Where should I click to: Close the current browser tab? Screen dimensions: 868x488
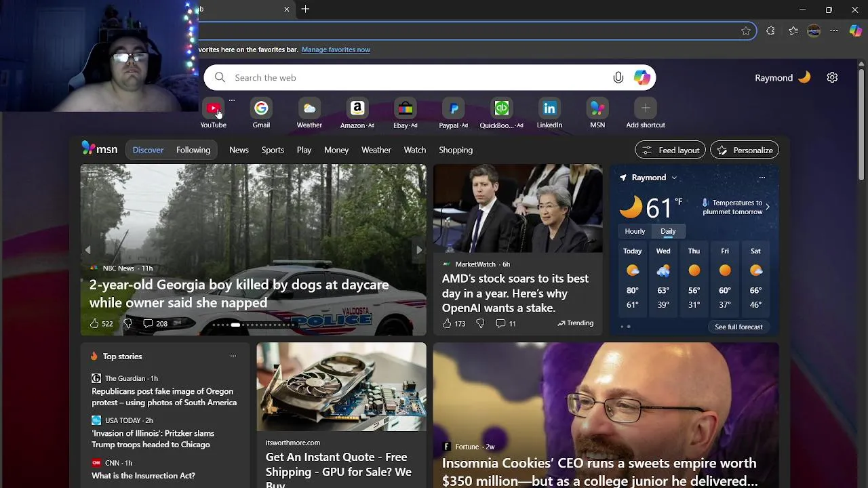(287, 9)
